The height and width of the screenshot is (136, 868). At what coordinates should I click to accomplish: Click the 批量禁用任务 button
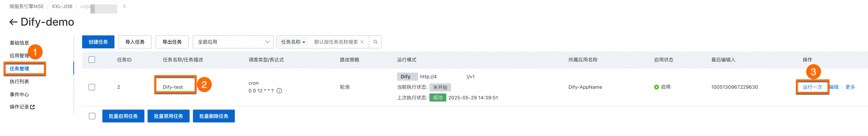(168, 116)
